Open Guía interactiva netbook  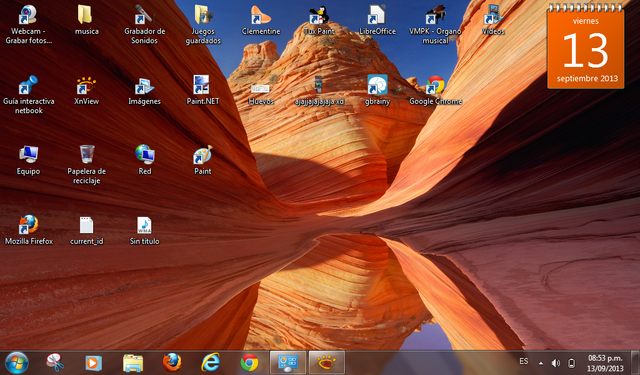(x=28, y=95)
